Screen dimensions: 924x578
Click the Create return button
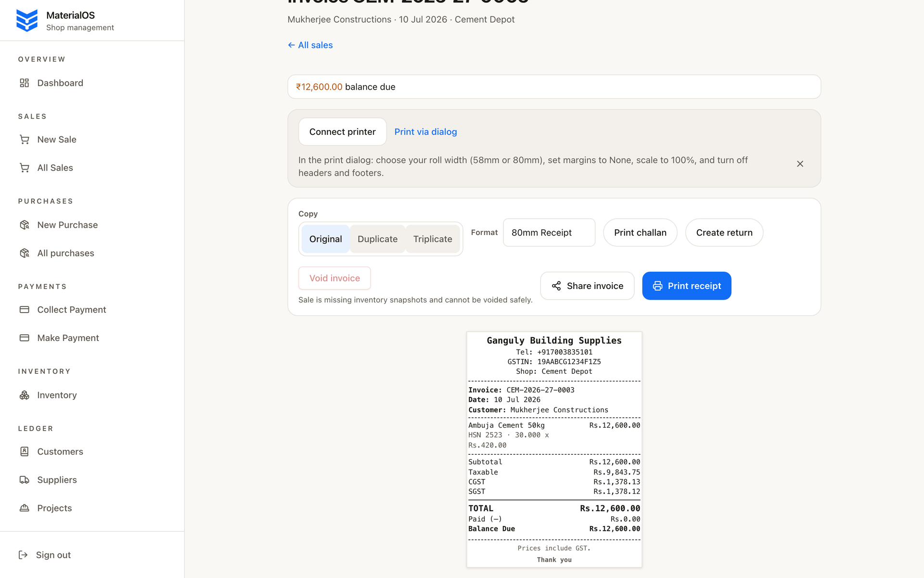724,233
